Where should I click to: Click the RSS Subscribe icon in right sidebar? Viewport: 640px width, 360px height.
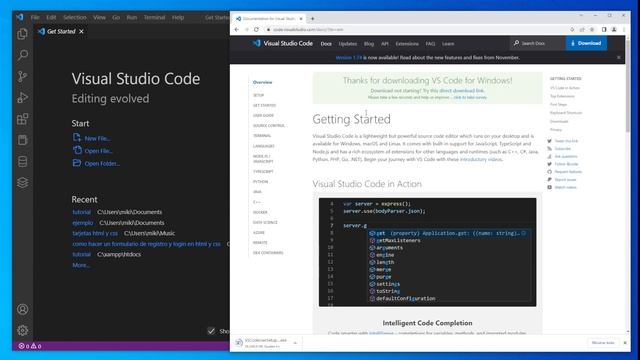(x=549, y=149)
